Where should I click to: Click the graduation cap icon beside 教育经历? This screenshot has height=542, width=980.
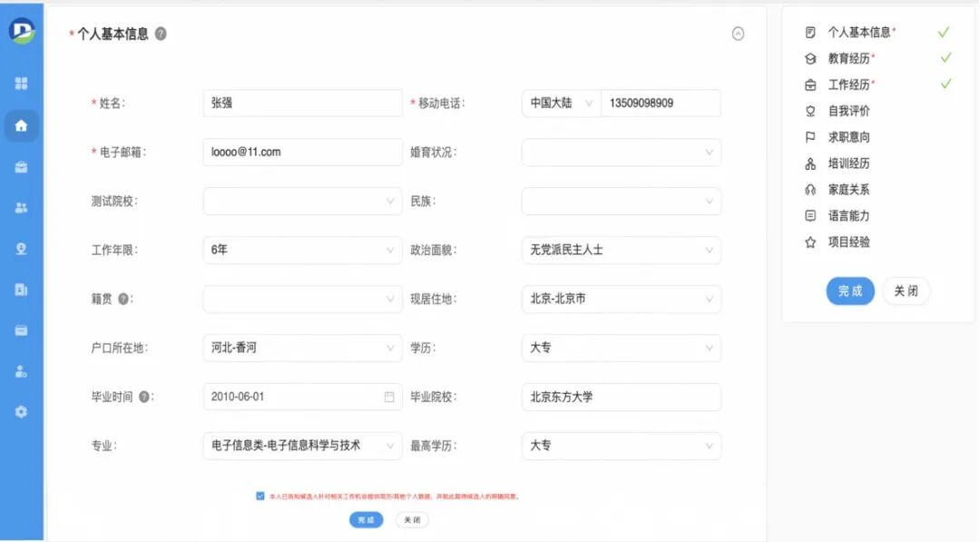point(811,57)
